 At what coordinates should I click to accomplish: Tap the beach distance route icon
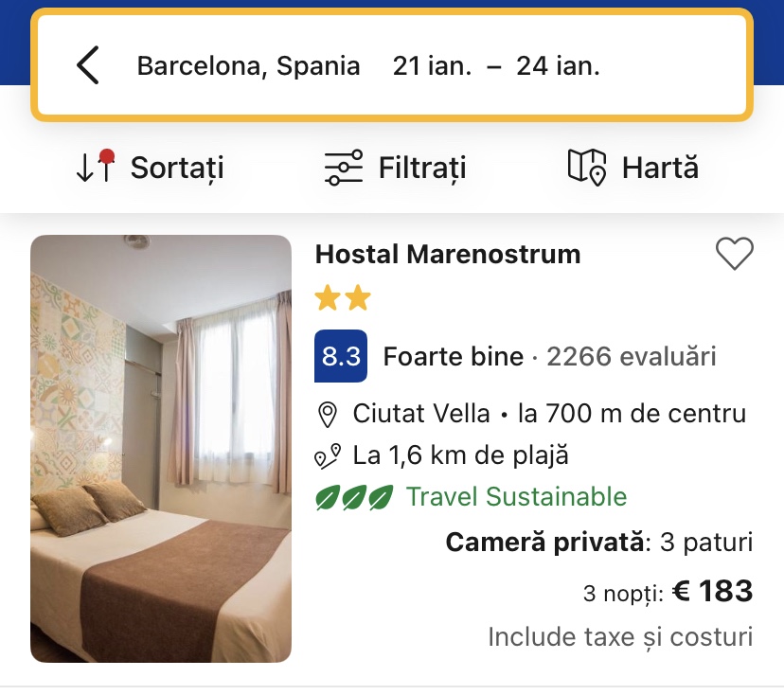[328, 456]
